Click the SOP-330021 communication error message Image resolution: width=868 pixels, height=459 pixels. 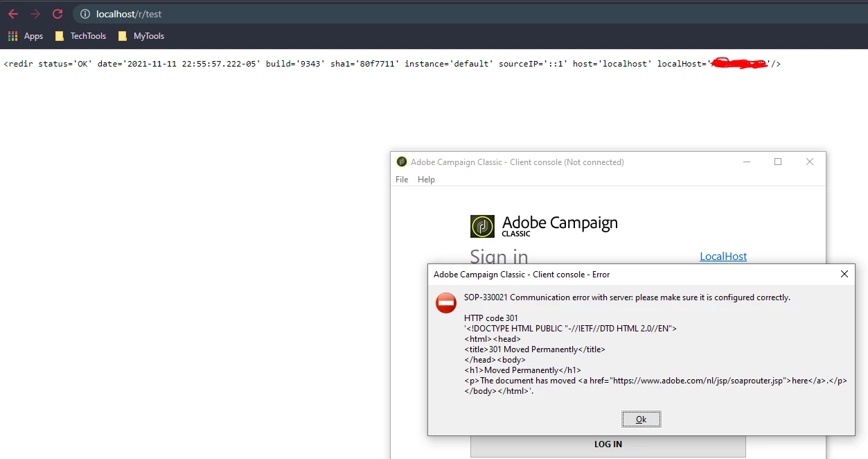pos(627,297)
